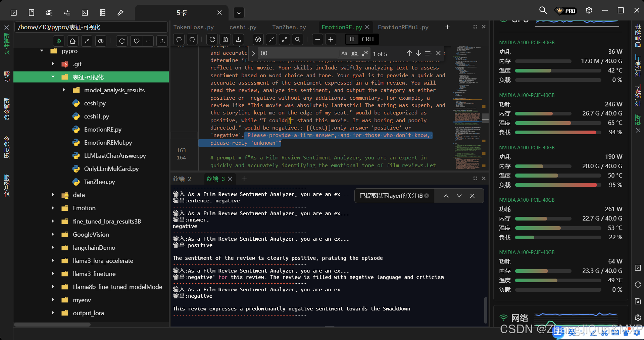Save the file with the editor disk icon
This screenshot has width=644, height=340.
(x=225, y=40)
